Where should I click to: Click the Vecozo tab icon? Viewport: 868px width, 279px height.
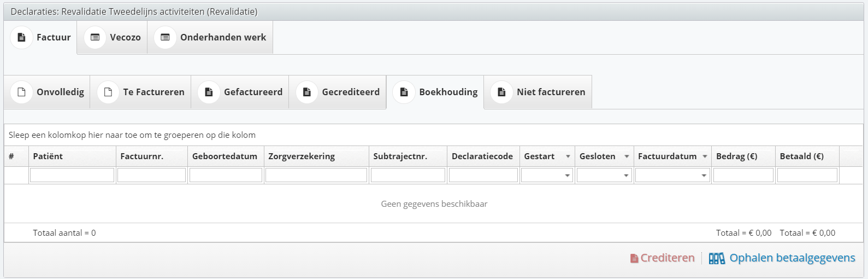95,37
